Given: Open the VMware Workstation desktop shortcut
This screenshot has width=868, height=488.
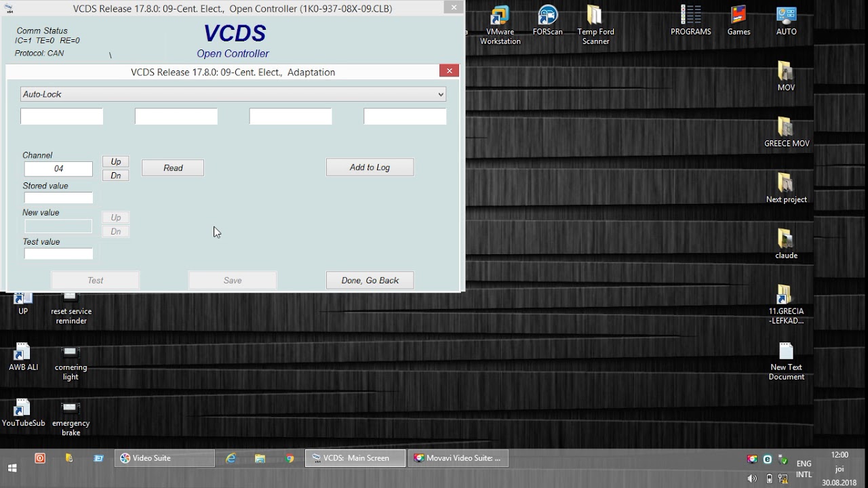Looking at the screenshot, I should 500,26.
